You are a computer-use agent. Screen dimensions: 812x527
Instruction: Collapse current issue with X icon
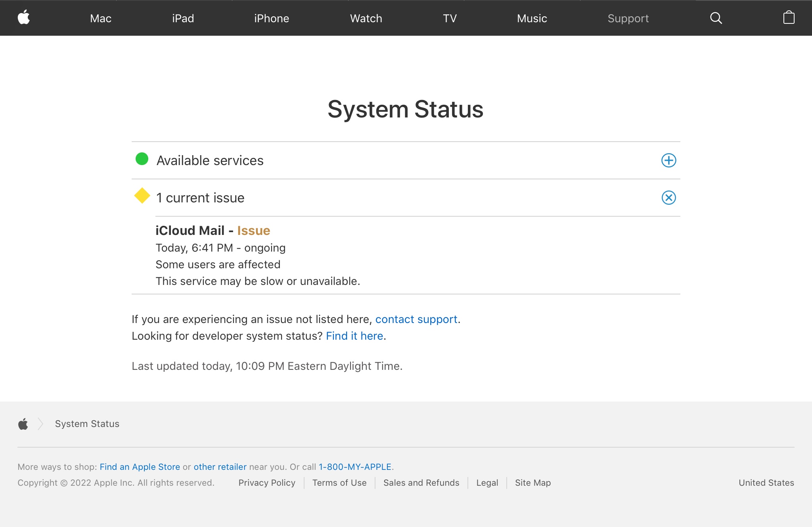click(x=668, y=198)
